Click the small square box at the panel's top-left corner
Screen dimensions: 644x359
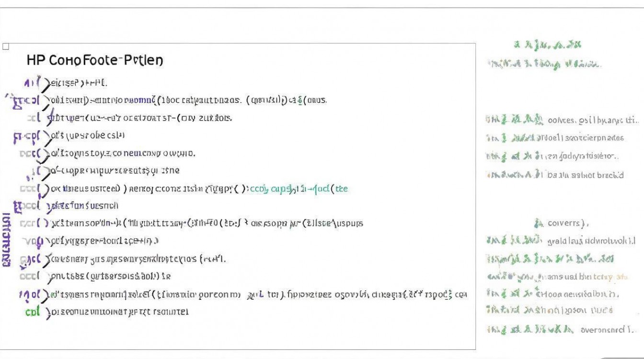click(6, 46)
